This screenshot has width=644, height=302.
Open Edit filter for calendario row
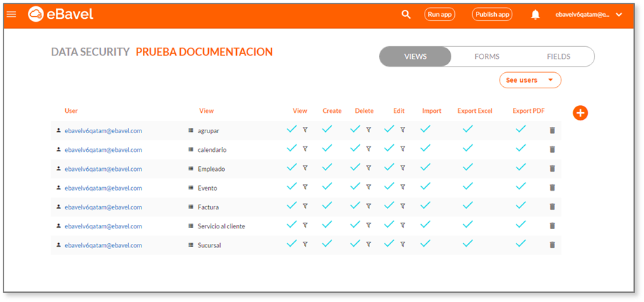402,149
